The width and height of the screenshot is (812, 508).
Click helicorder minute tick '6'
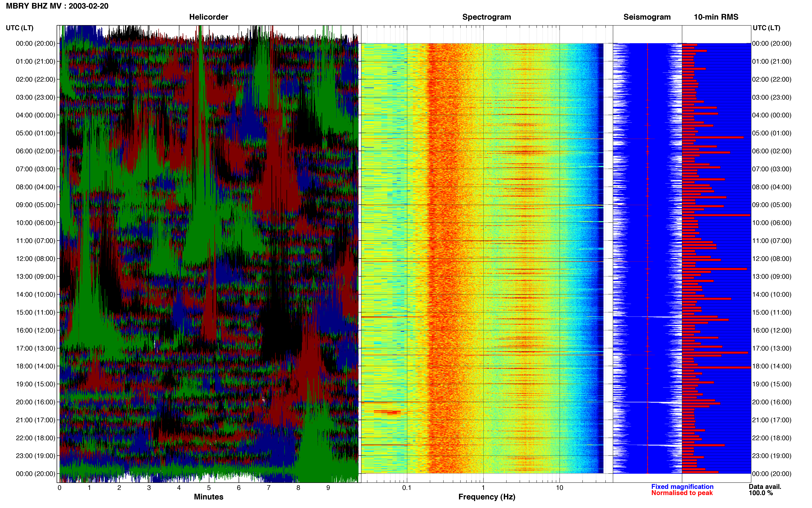(239, 488)
